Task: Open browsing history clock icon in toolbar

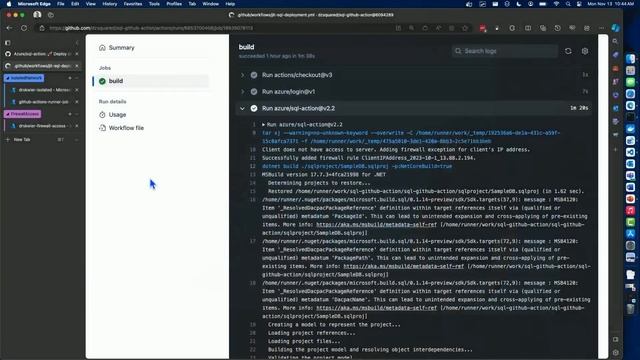Action: pos(557,28)
